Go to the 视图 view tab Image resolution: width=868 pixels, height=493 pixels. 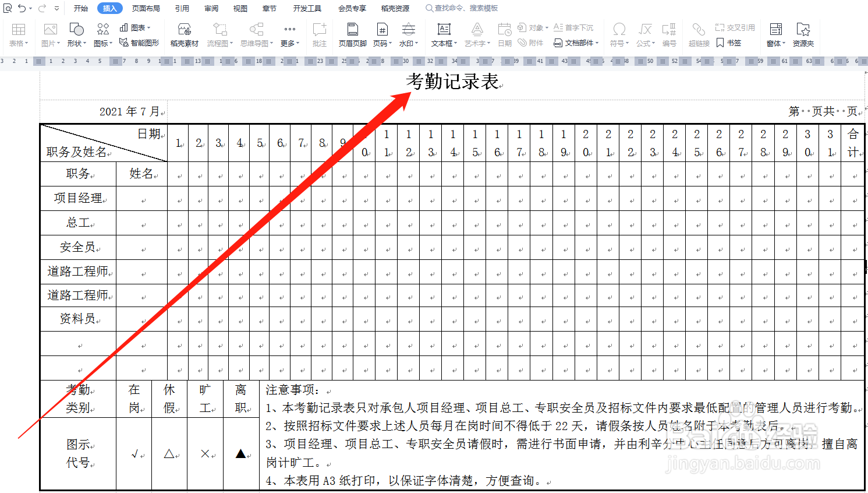[240, 8]
